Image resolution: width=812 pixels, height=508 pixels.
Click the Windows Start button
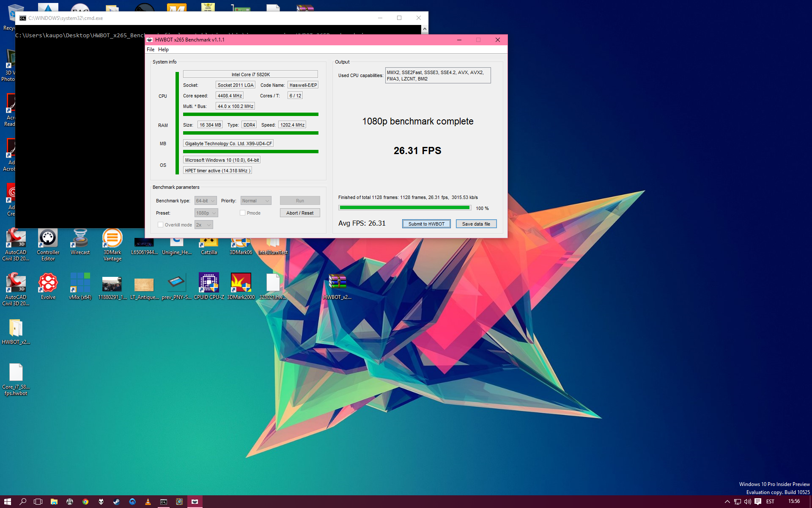click(8, 502)
